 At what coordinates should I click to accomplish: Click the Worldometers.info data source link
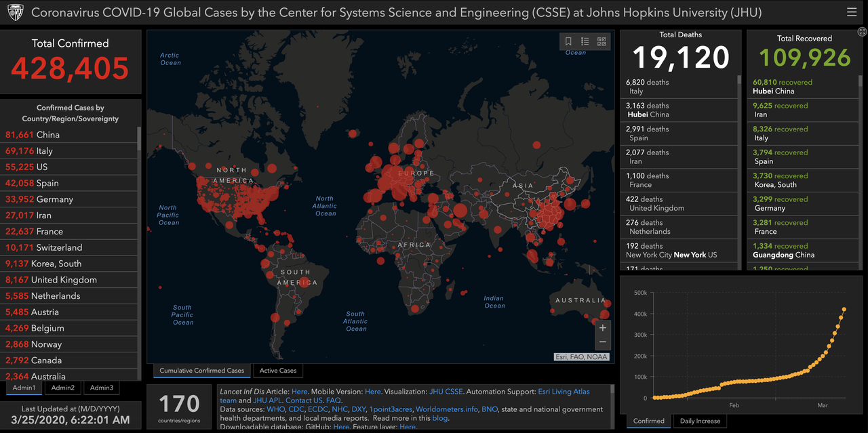point(446,409)
